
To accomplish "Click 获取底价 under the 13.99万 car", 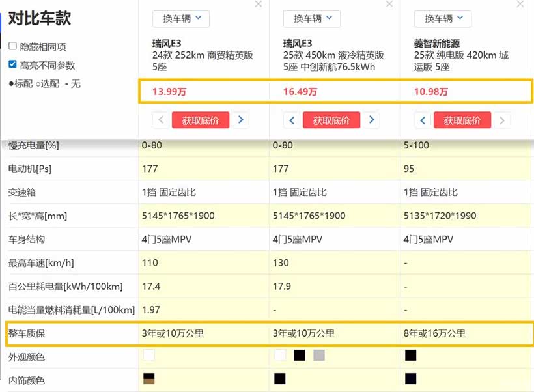I will pos(201,120).
